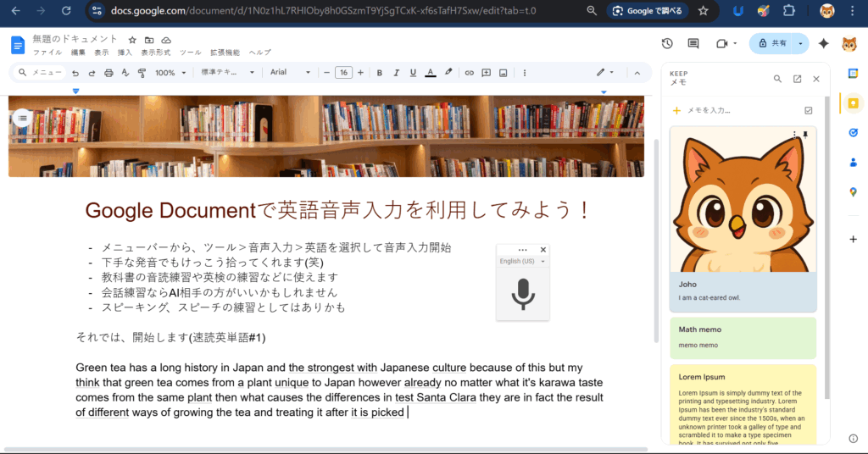The height and width of the screenshot is (454, 868).
Task: Click the paint format roller icon
Action: point(141,73)
